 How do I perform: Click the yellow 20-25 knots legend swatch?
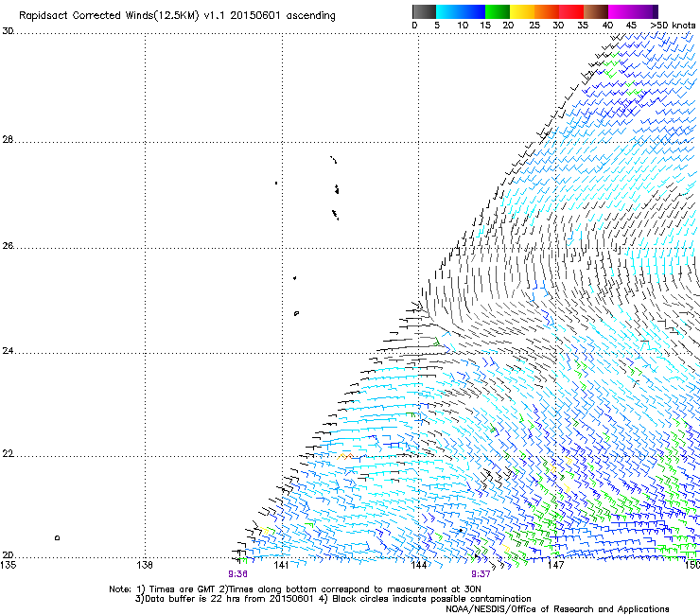tap(522, 11)
